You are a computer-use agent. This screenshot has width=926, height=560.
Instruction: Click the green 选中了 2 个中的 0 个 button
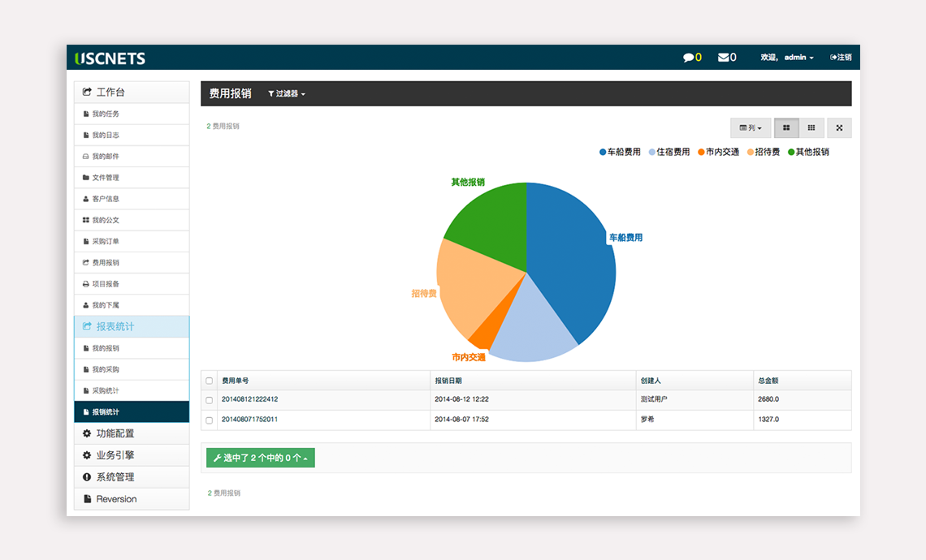(x=260, y=459)
